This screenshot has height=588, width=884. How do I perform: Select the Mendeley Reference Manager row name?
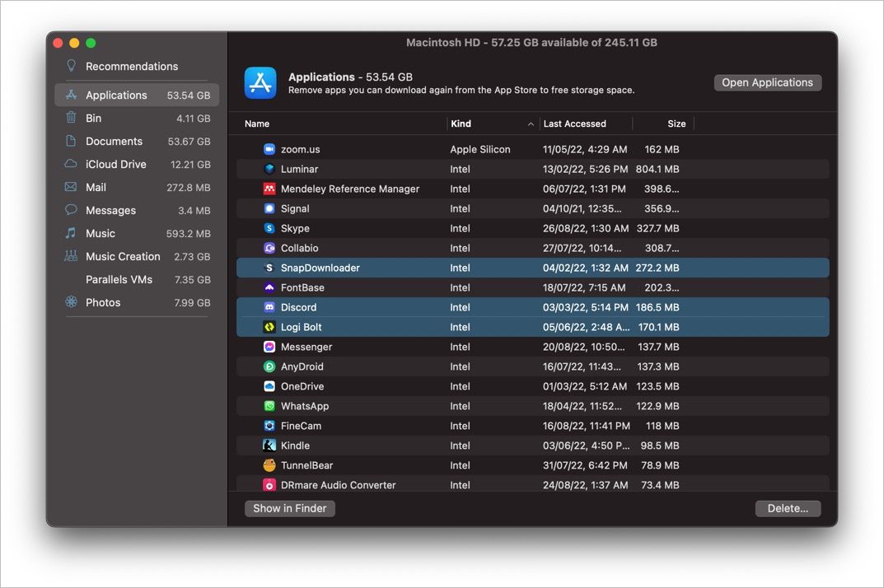[x=350, y=189]
